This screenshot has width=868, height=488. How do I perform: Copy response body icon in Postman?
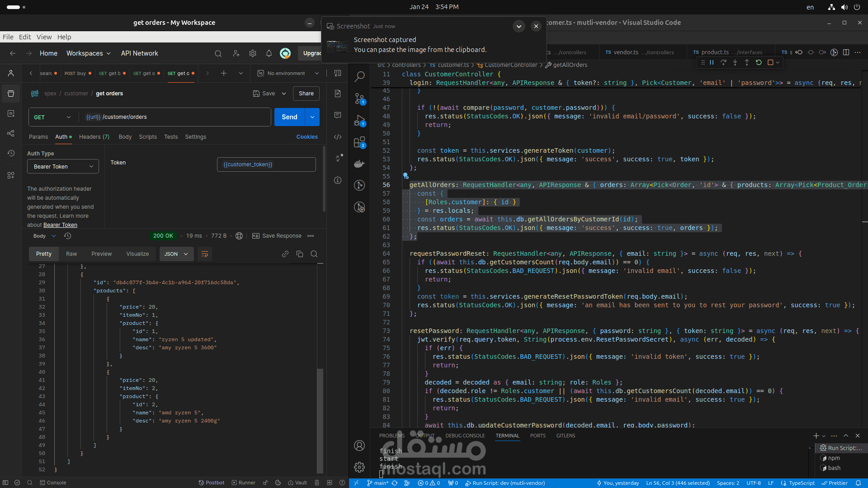[299, 254]
